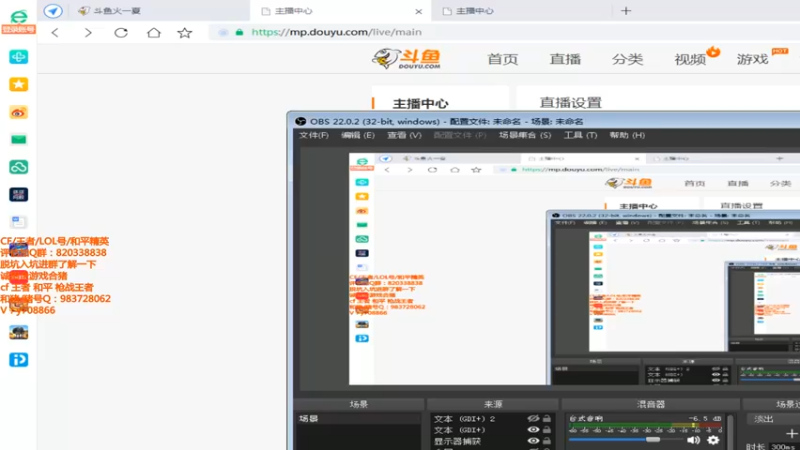
Task: Select the 显示器捕获 source
Action: [x=457, y=441]
